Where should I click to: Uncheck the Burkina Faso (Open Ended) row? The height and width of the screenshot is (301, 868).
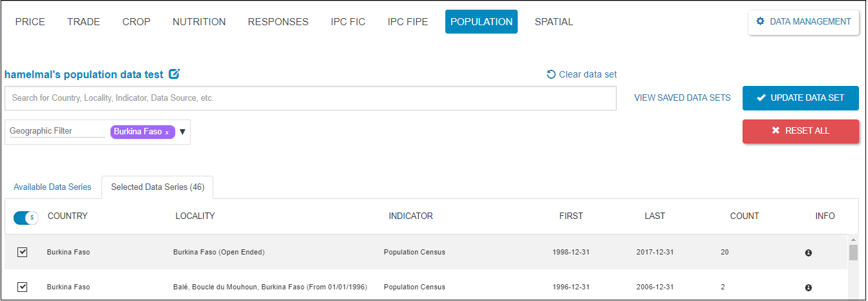(23, 252)
